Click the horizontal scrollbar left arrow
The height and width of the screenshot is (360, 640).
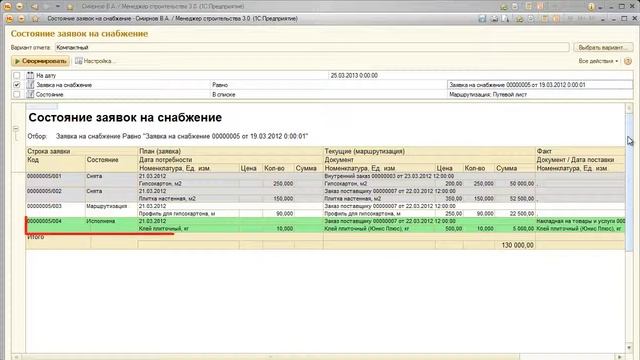tap(16, 357)
